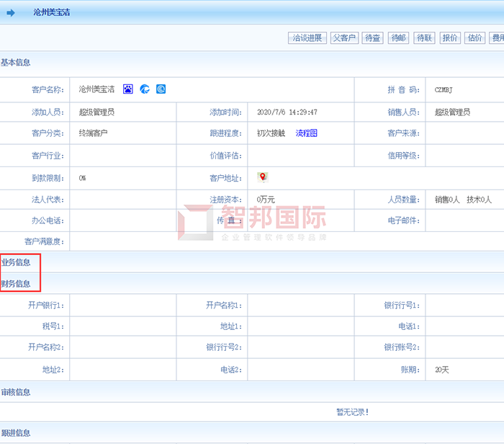This screenshot has height=446, width=504.
Task: Click the blue swirl browser search icon
Action: [145, 89]
